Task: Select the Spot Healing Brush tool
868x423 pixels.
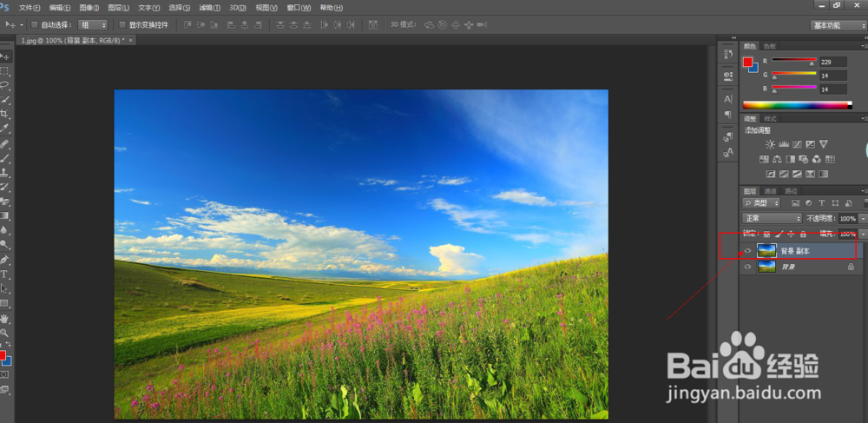Action: [4, 144]
